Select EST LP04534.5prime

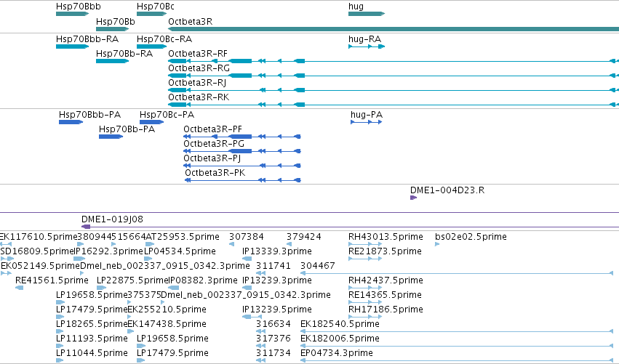180,251
